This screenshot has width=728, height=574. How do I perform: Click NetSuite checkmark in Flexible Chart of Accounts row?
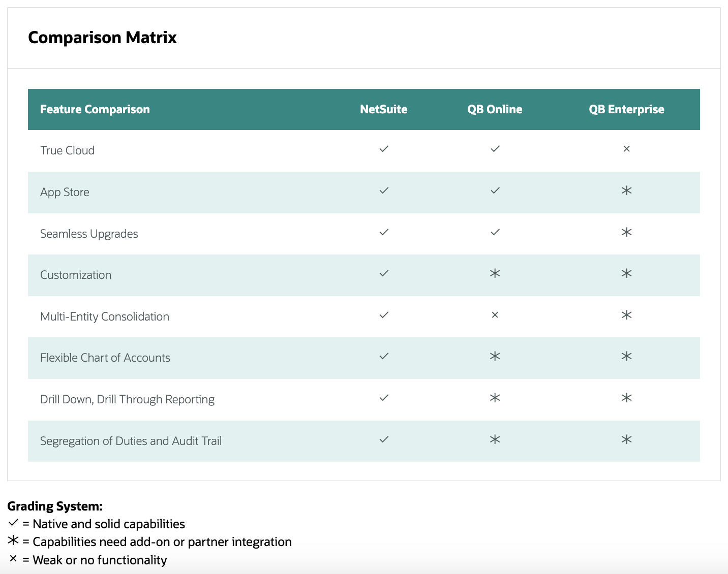[x=384, y=356]
